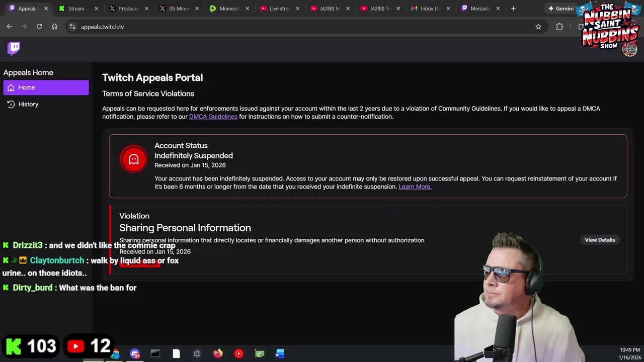The height and width of the screenshot is (362, 644).
Task: Close the Kick Stream tab
Action: pyautogui.click(x=96, y=9)
